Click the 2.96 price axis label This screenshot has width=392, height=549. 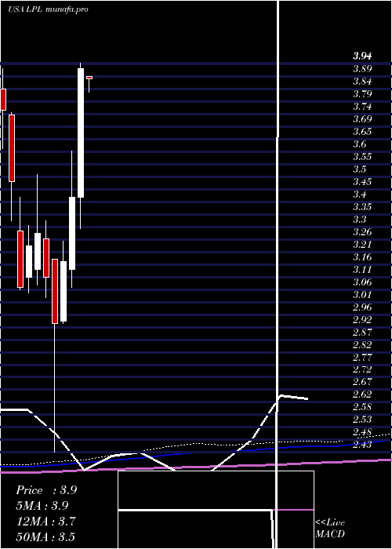[x=362, y=307]
